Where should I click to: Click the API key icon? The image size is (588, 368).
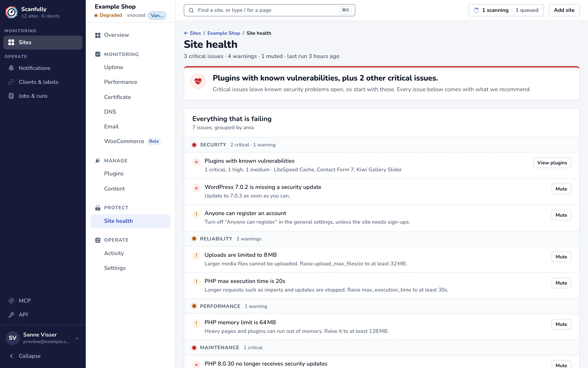click(11, 314)
